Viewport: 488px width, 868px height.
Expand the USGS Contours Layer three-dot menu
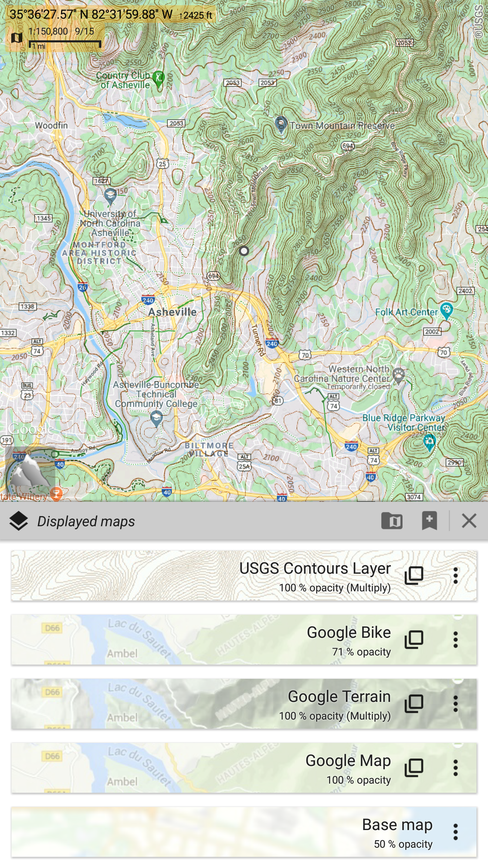(455, 575)
